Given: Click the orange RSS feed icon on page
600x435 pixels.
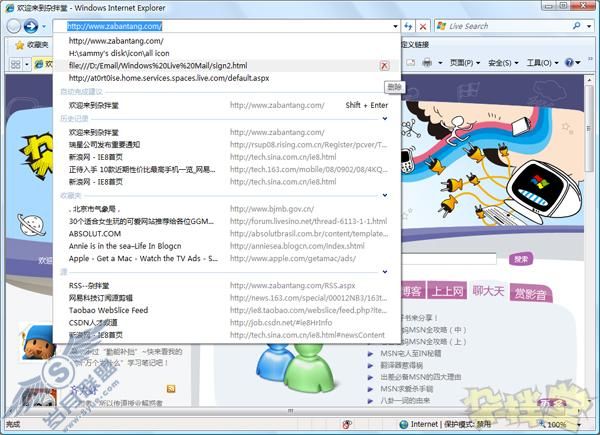Looking at the screenshot, I should [x=171, y=389].
